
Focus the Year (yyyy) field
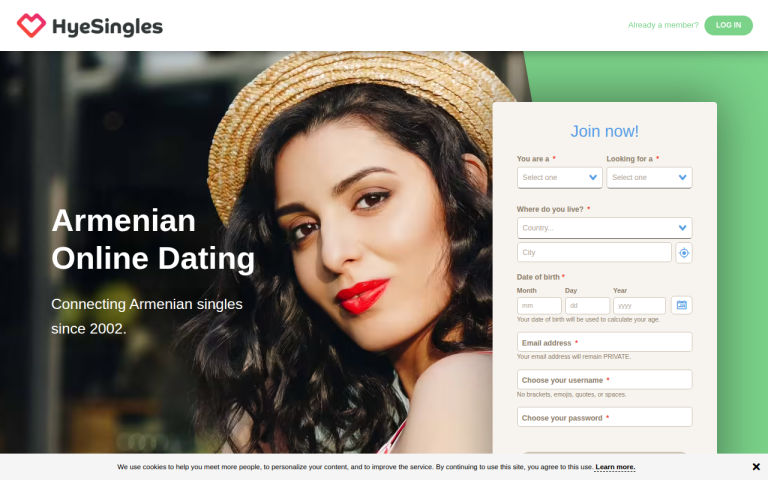[639, 306]
